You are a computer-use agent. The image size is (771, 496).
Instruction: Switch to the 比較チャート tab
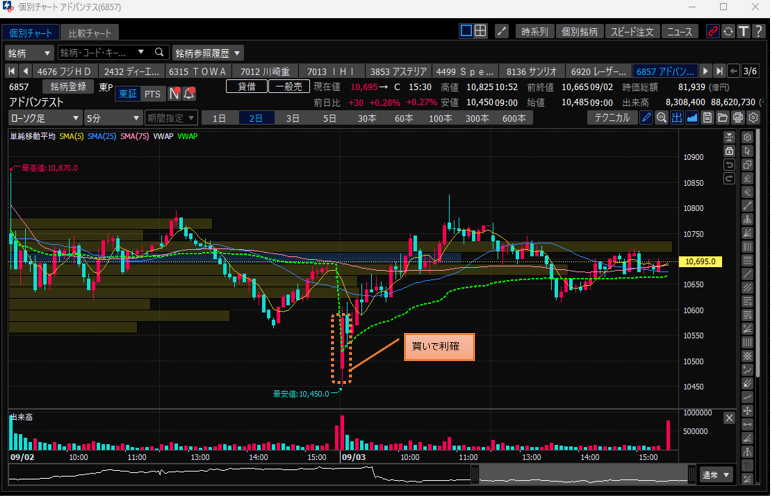point(91,33)
